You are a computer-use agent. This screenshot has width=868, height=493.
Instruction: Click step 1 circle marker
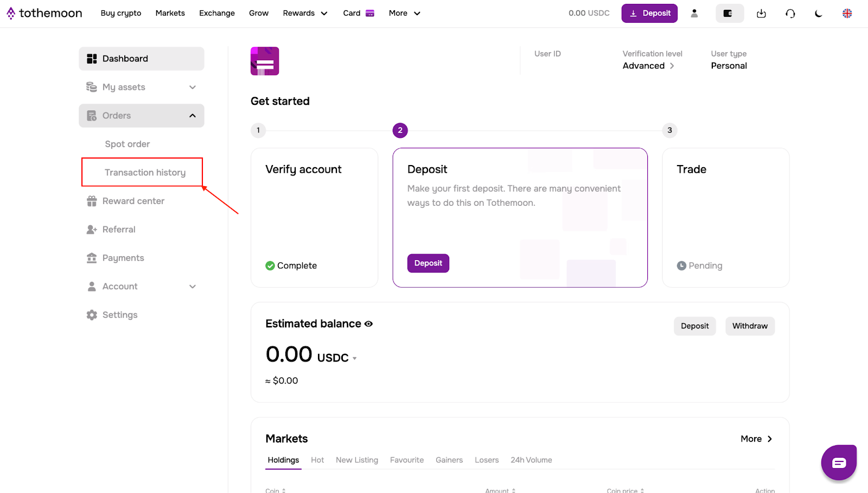pyautogui.click(x=258, y=130)
